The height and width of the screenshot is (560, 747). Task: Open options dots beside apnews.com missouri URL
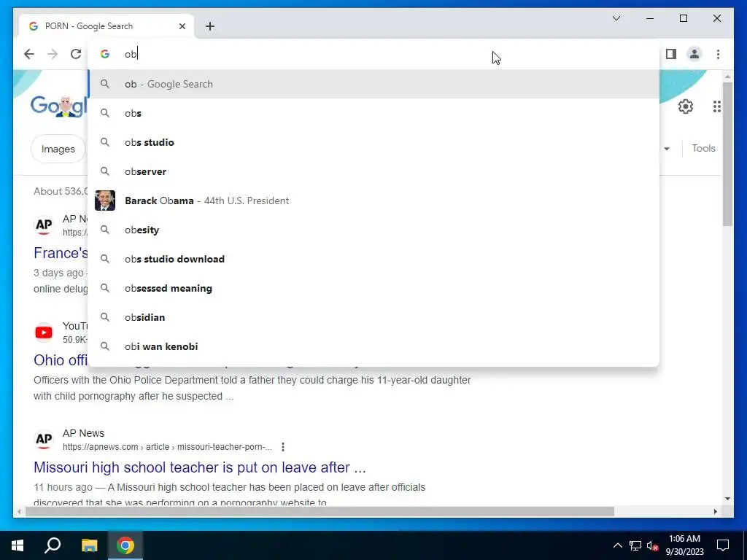click(x=283, y=447)
